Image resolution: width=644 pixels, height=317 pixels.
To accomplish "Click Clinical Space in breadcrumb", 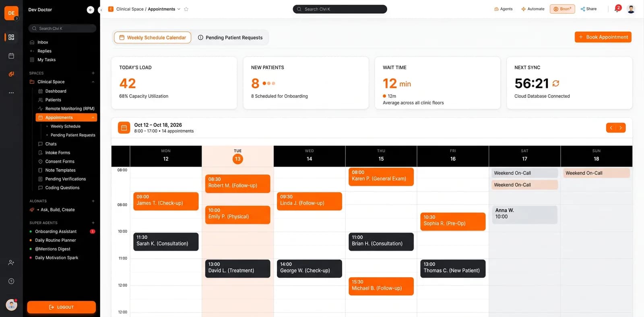I will [x=130, y=9].
